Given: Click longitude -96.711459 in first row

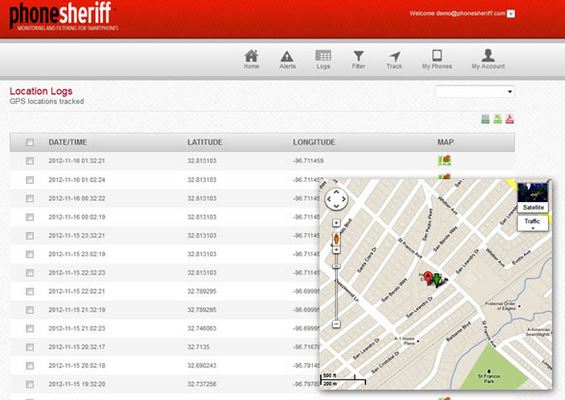Looking at the screenshot, I should (308, 161).
